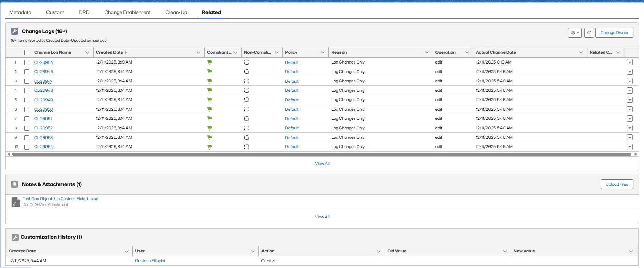644x268 pixels.
Task: Switch to the Change Enablement tab
Action: point(127,12)
